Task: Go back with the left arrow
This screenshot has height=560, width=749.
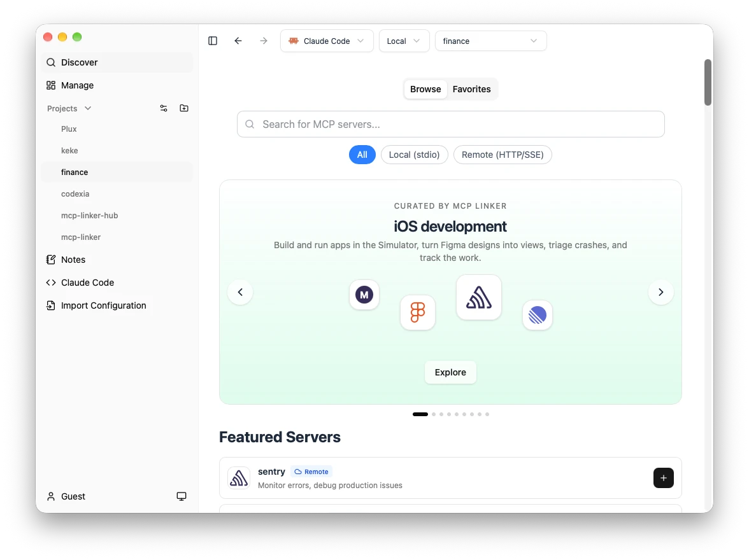Action: tap(238, 41)
